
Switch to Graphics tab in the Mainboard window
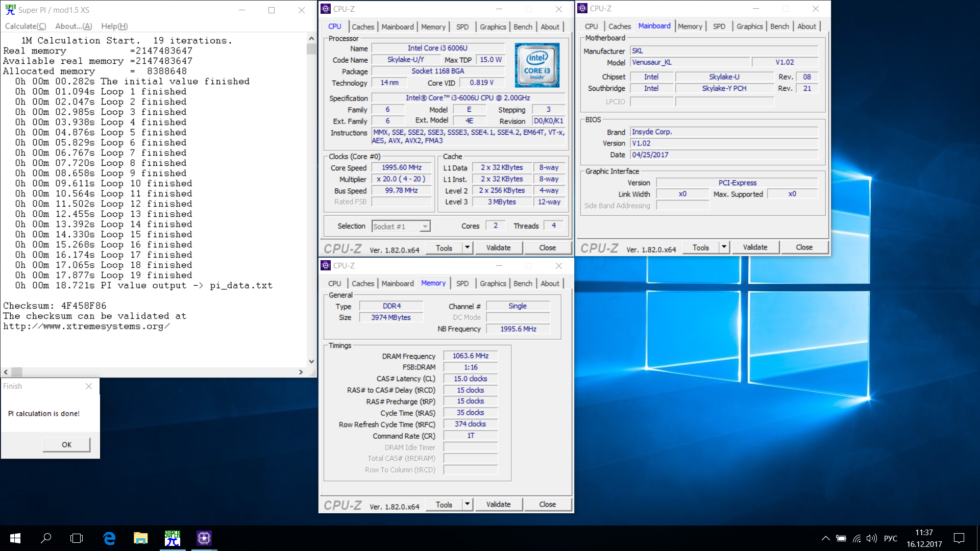pos(750,27)
